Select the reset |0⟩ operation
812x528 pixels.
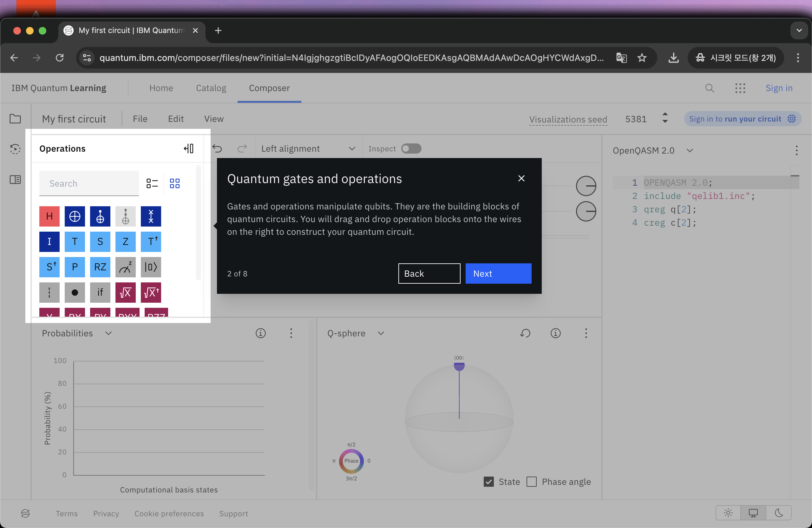151,267
